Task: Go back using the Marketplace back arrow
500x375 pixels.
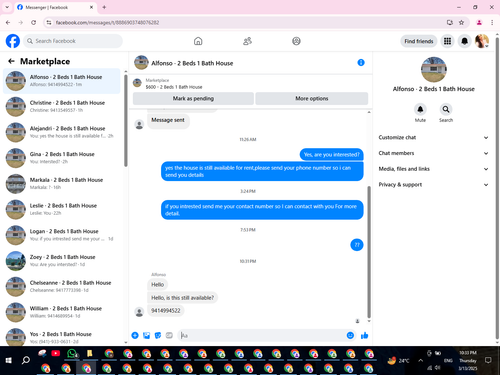Action: [x=11, y=61]
